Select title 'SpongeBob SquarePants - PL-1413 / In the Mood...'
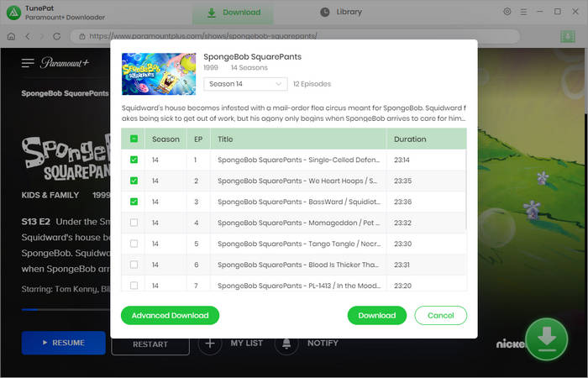 pyautogui.click(x=299, y=286)
